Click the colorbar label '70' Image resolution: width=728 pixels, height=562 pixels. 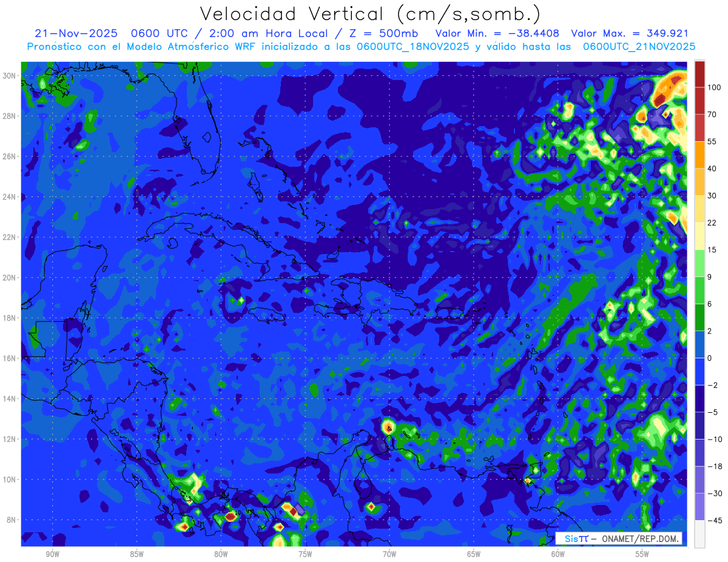click(712, 114)
